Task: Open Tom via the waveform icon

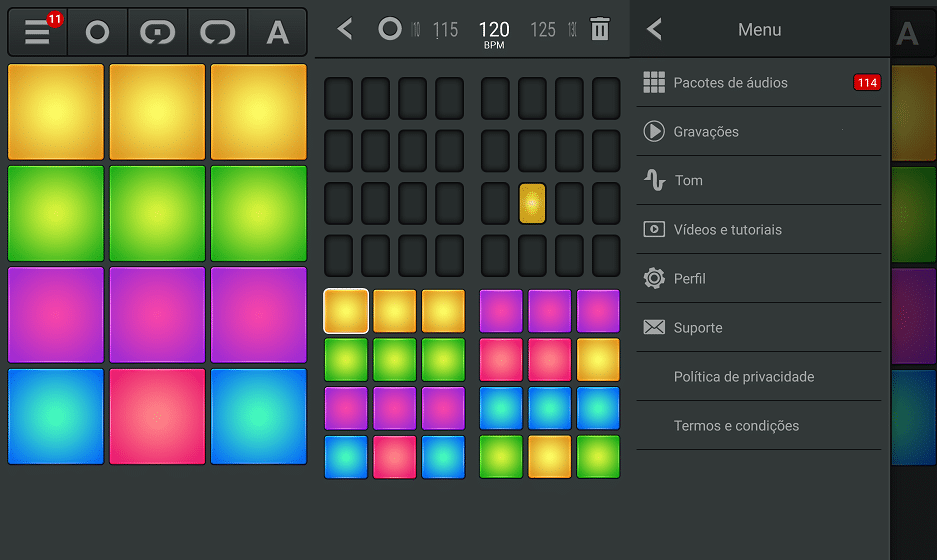Action: (654, 180)
